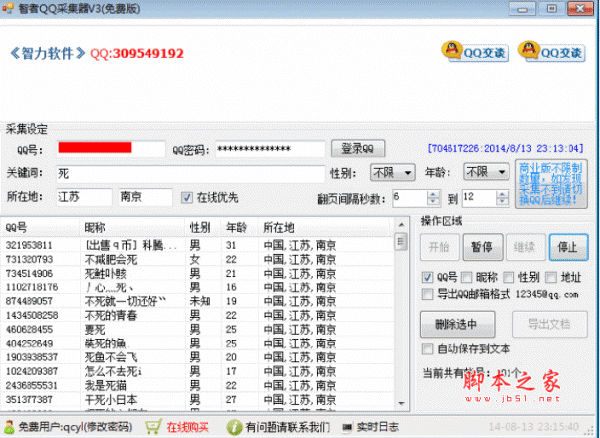The image size is (600, 438).
Task: Open the second QQ交谈 chat button
Action: [x=551, y=51]
